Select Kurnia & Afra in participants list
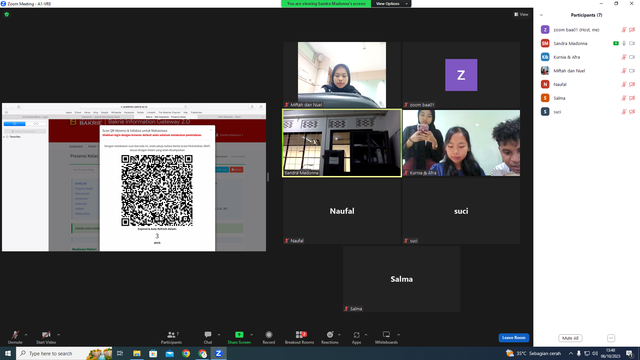The image size is (640, 360). point(587,57)
